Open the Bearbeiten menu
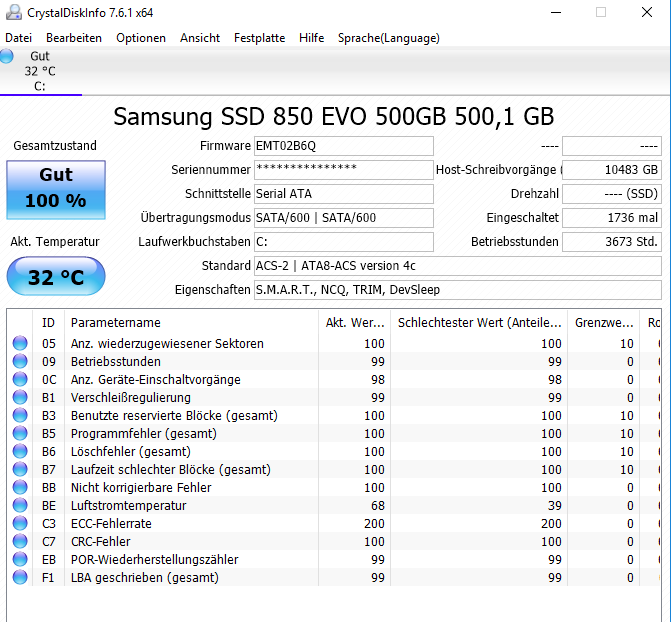The width and height of the screenshot is (671, 622). [x=74, y=38]
